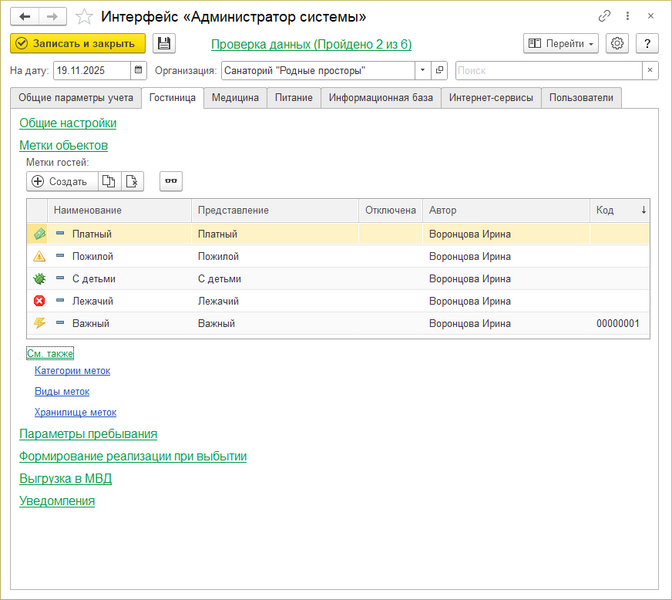
Task: Expand the Выгрузка в МВД section
Action: (x=65, y=479)
